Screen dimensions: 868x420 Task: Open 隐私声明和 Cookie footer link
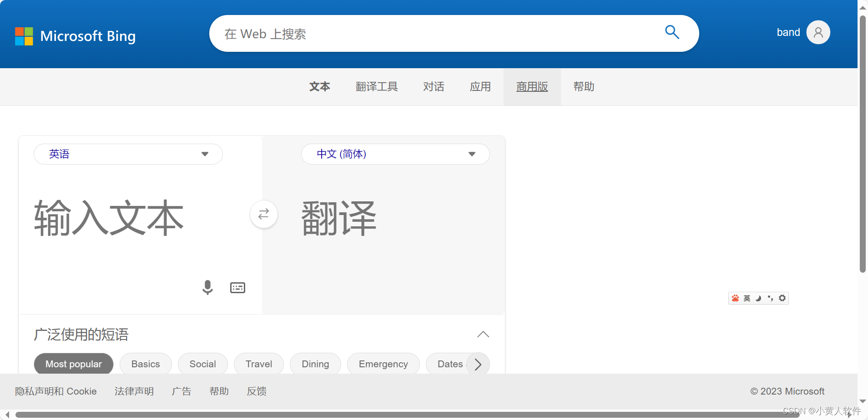point(56,391)
